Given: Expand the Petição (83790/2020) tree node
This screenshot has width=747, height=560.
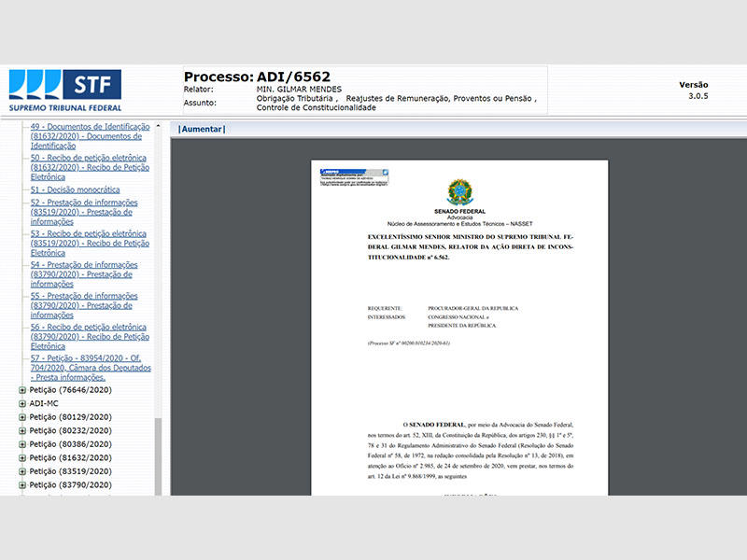Looking at the screenshot, I should (21, 485).
